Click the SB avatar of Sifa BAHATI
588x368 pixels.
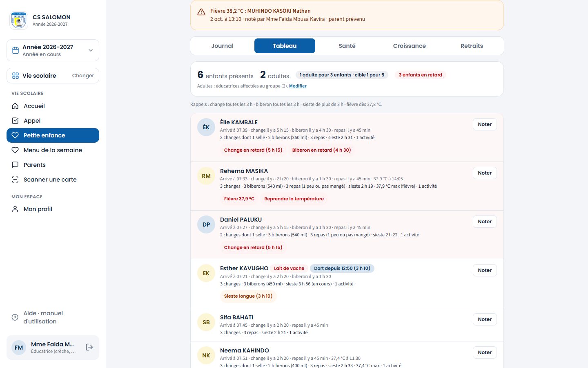(x=206, y=322)
